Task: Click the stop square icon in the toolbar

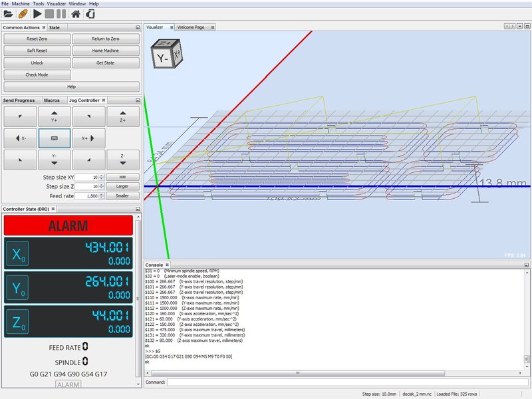Action: coord(49,14)
